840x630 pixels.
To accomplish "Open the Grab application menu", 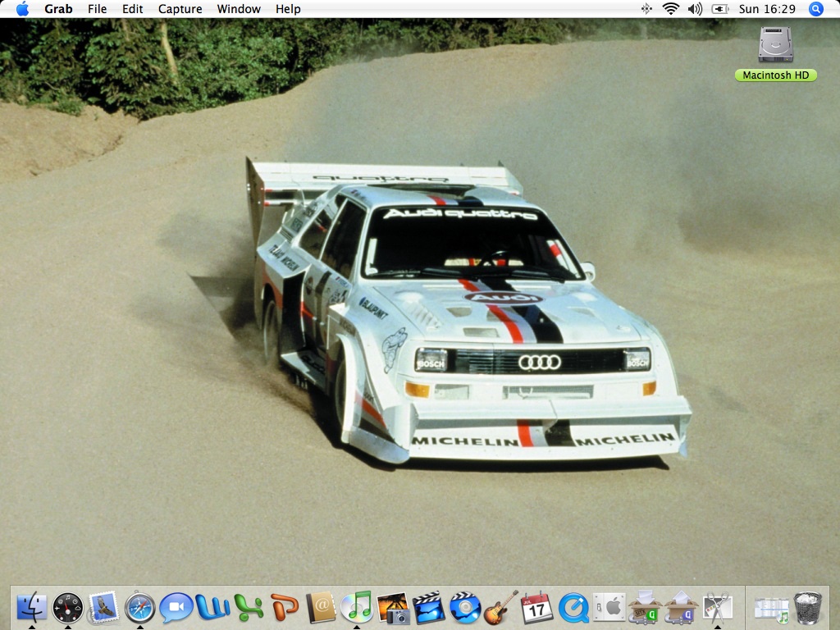I will [58, 9].
